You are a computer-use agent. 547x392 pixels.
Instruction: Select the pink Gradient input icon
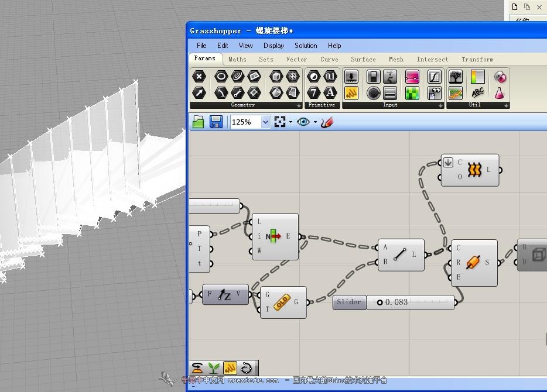tap(412, 77)
